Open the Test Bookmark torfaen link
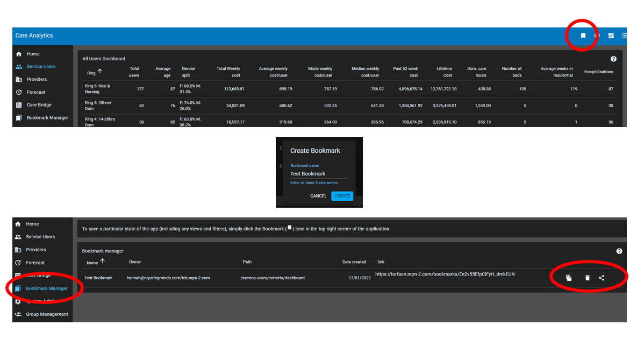The width and height of the screenshot is (644, 339). coord(445,274)
